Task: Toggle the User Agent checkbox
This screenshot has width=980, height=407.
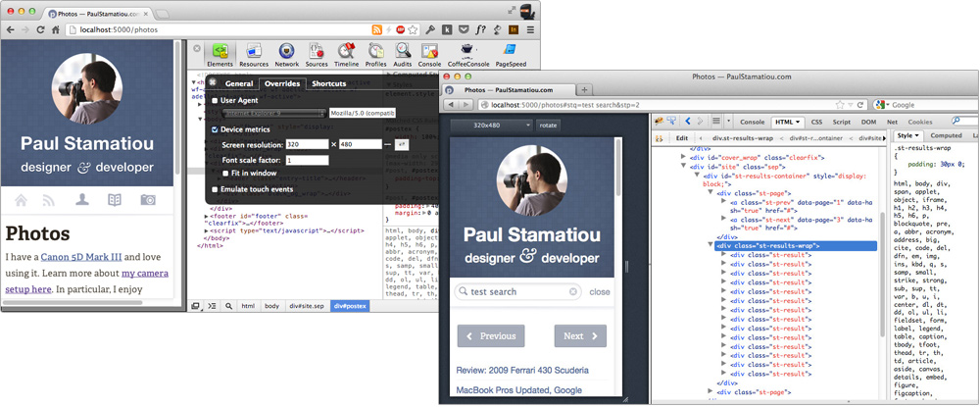Action: click(x=215, y=100)
